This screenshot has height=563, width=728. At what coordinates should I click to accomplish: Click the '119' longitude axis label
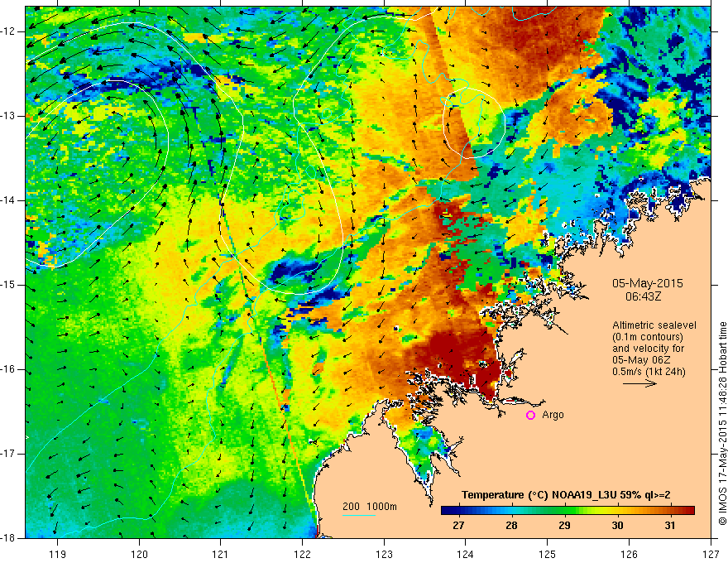[58, 554]
